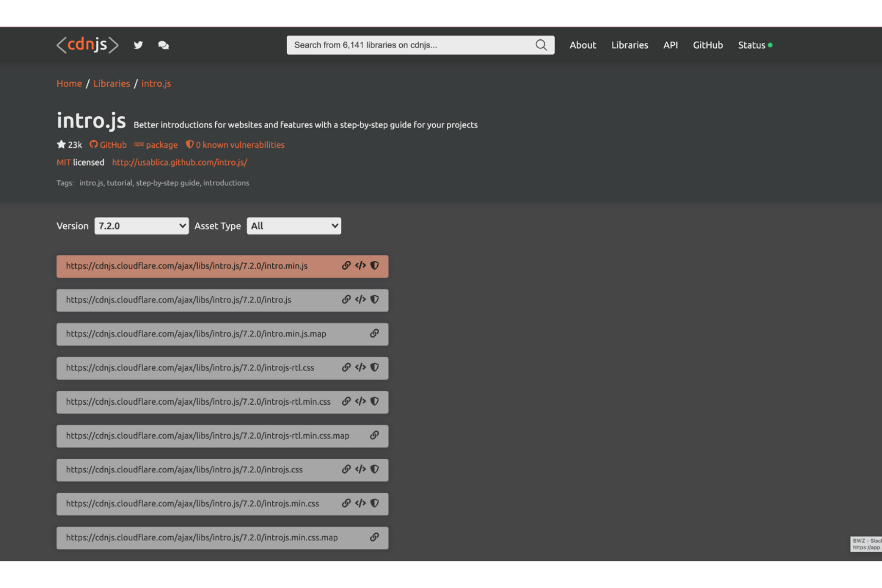
Task: Copy URL icon for intro.min.js
Action: coord(346,266)
